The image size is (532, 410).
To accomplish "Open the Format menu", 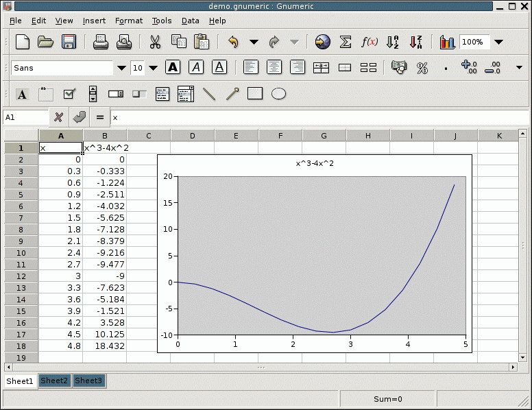I will pyautogui.click(x=129, y=21).
